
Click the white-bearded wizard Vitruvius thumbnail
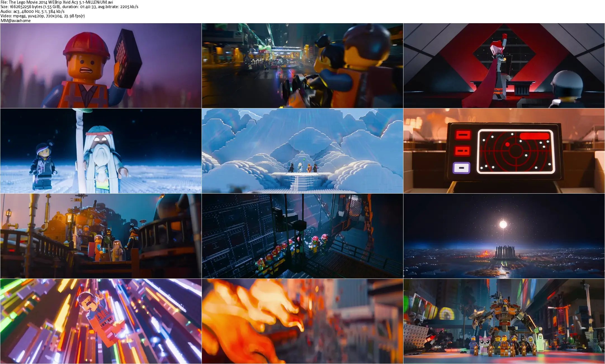point(101,151)
